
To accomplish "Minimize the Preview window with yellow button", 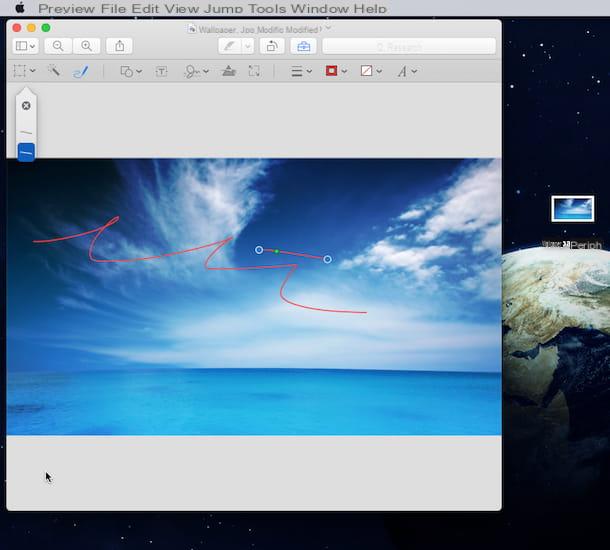I will 32,28.
